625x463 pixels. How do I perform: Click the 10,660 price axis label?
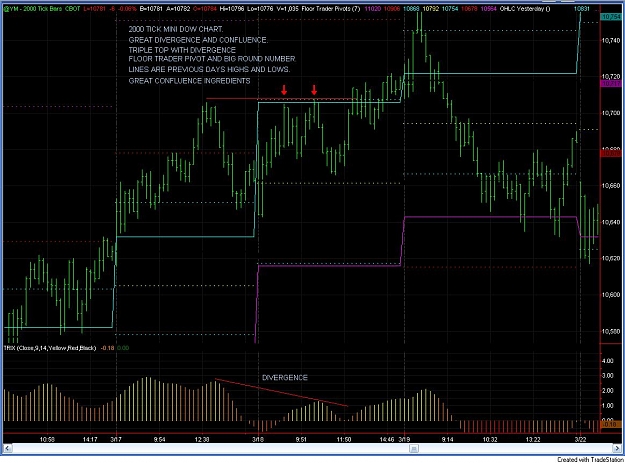coord(611,185)
